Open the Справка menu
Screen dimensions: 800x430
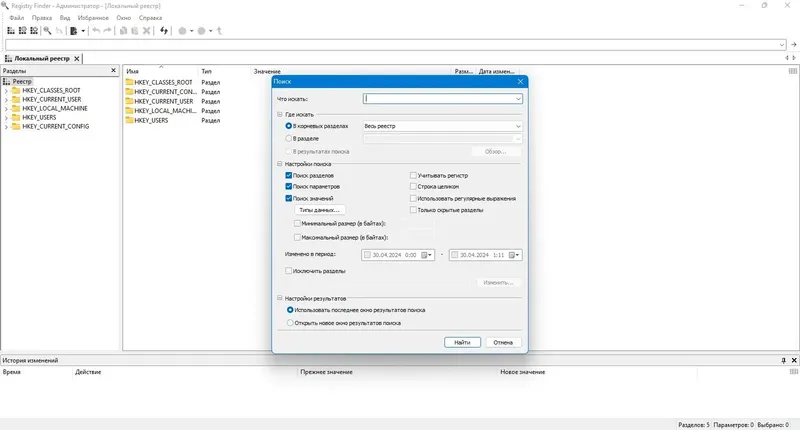pyautogui.click(x=151, y=18)
